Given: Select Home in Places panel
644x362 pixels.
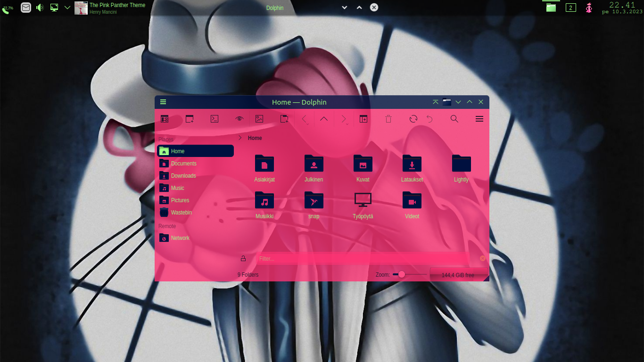Looking at the screenshot, I should pos(196,151).
